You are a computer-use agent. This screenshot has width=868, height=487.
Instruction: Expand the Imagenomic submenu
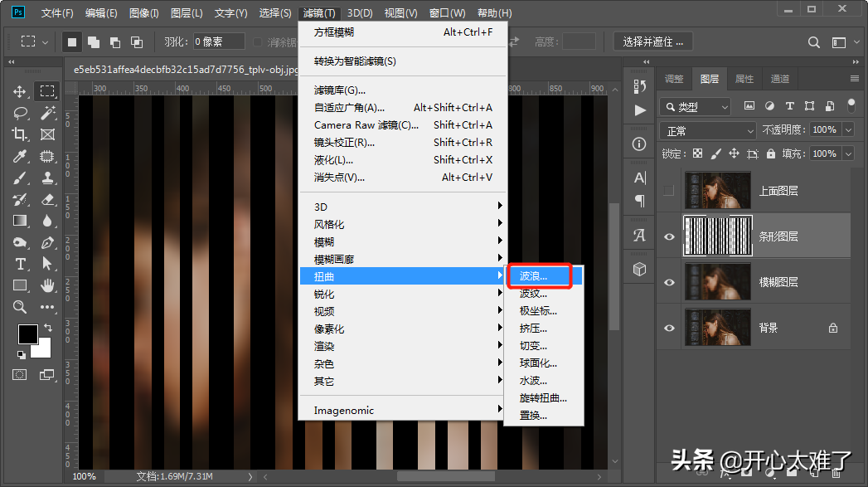[x=402, y=411]
